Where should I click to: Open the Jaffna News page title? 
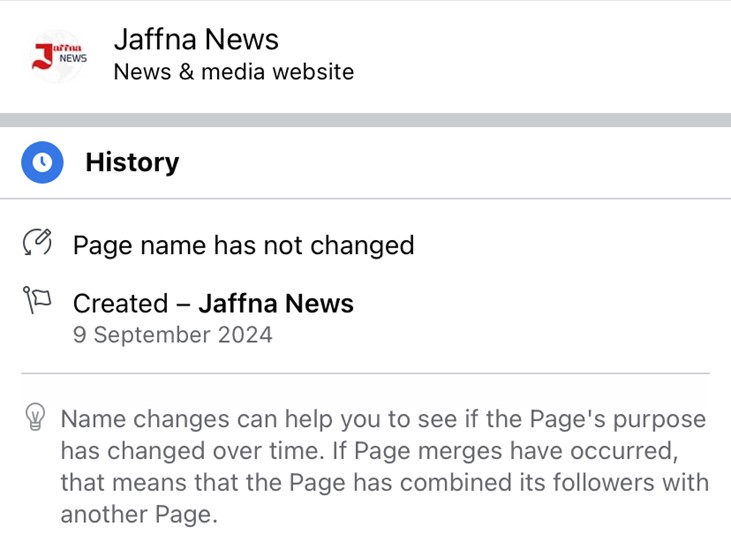click(196, 39)
